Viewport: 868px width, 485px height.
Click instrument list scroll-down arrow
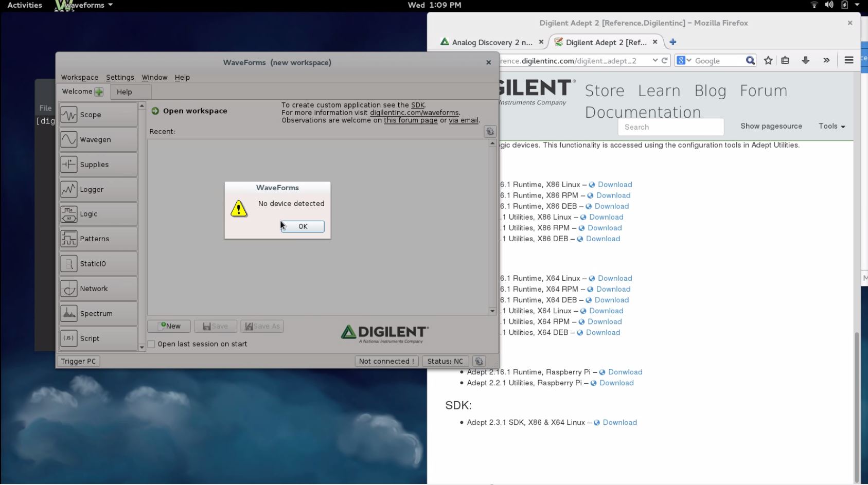pos(142,348)
